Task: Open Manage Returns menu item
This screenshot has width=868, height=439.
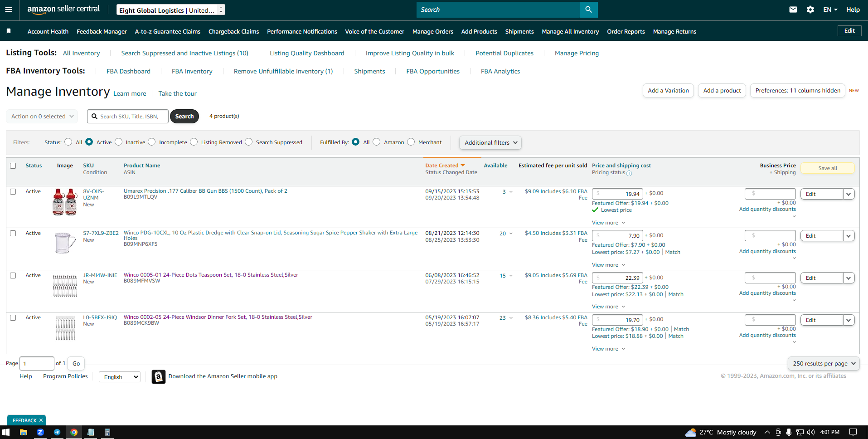Action: click(x=674, y=31)
